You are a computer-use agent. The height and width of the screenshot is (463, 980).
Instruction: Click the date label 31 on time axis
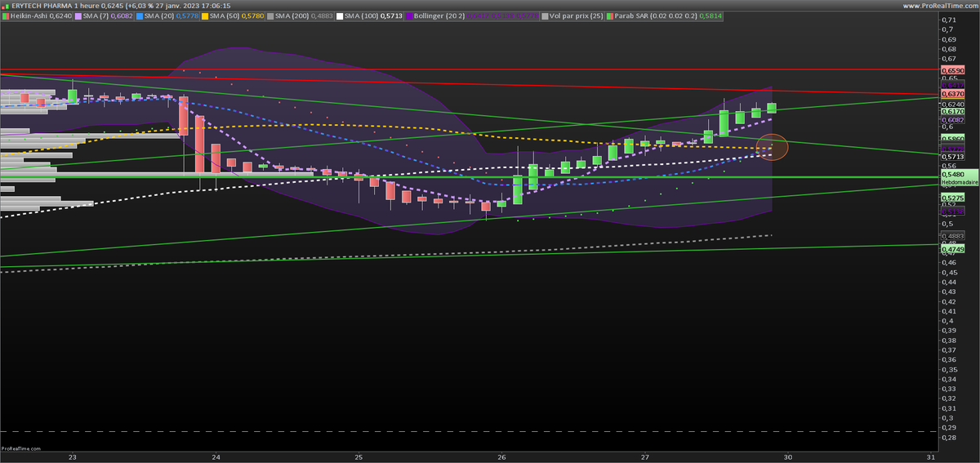click(x=931, y=456)
